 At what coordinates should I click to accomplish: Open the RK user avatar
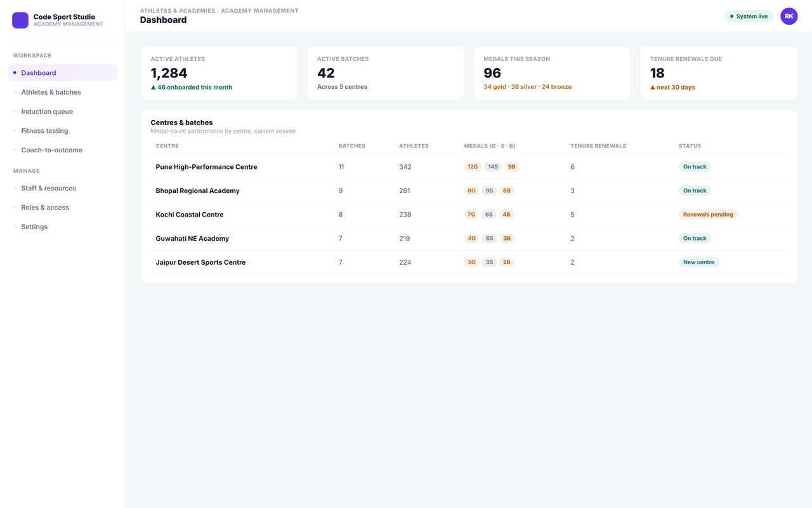789,17
